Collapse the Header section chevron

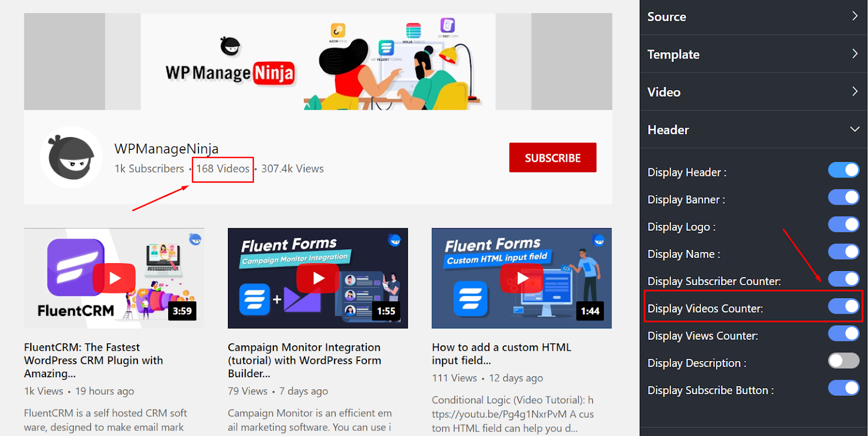pos(855,129)
